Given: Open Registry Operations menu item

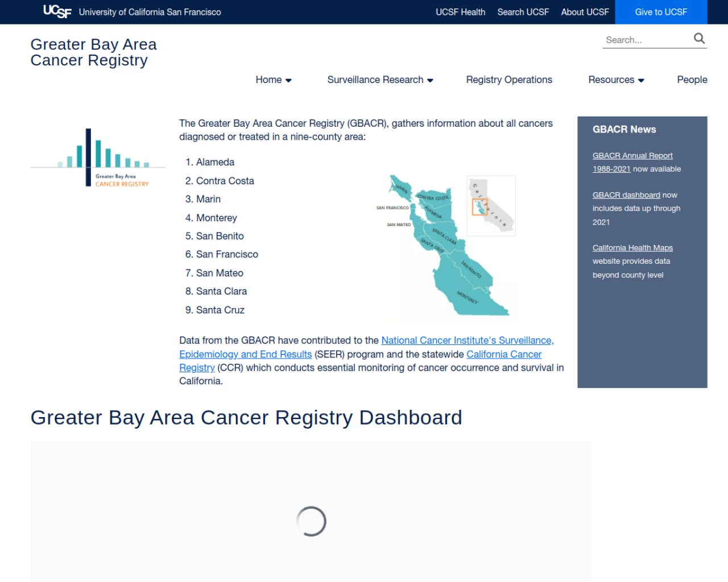Looking at the screenshot, I should click(509, 80).
